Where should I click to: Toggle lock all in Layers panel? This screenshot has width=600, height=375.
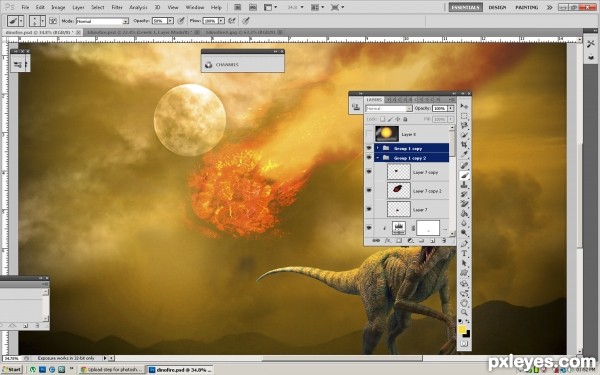(405, 119)
